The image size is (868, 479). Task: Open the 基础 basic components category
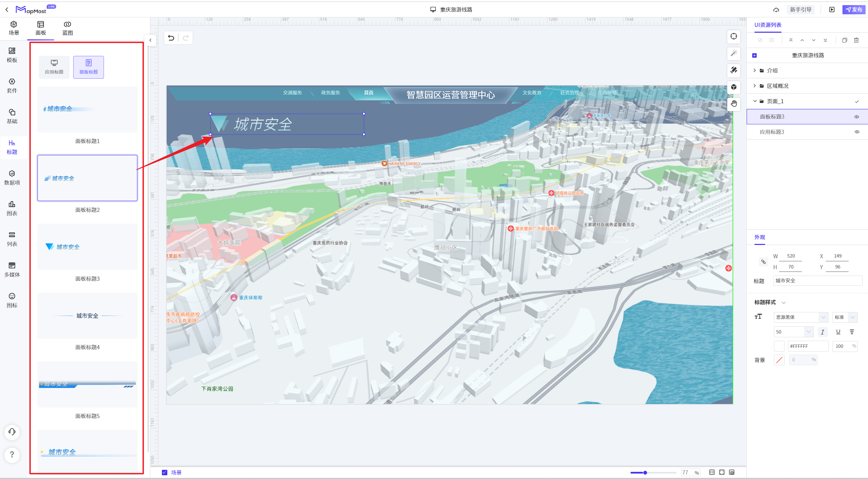click(x=12, y=117)
